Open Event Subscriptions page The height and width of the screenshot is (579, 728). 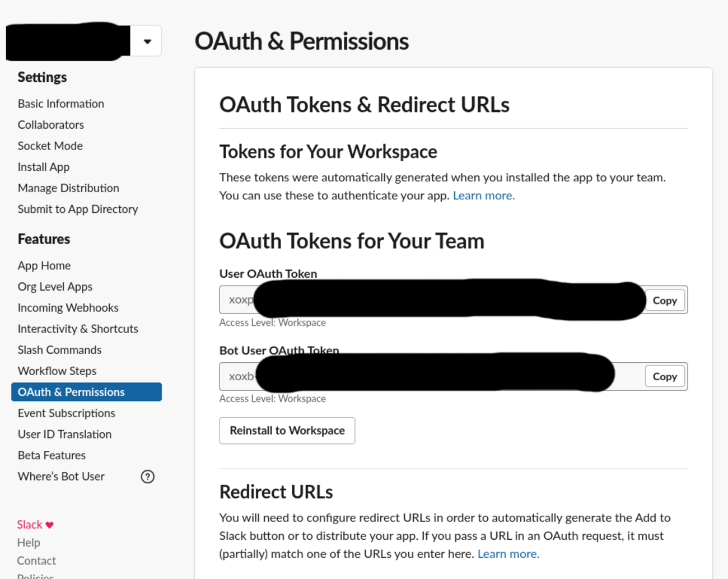point(67,413)
